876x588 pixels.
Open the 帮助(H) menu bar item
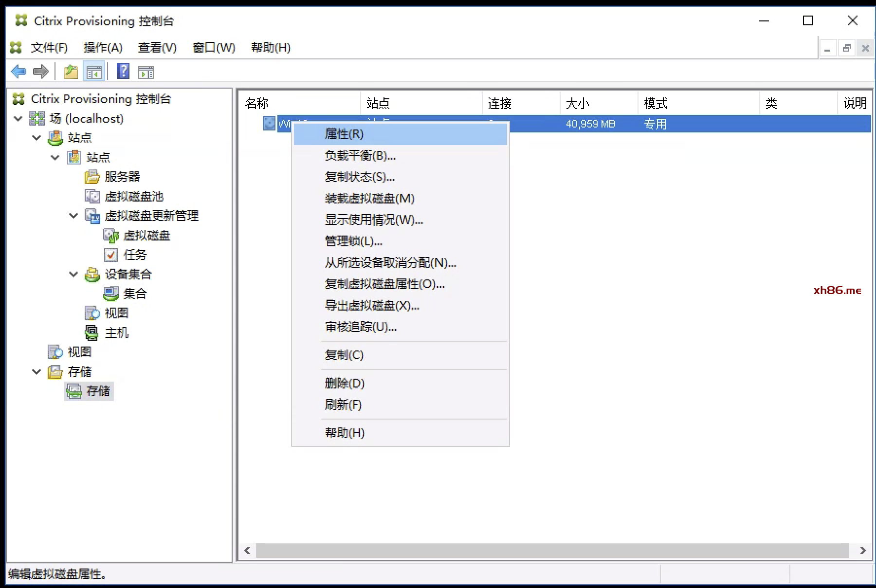pos(271,47)
